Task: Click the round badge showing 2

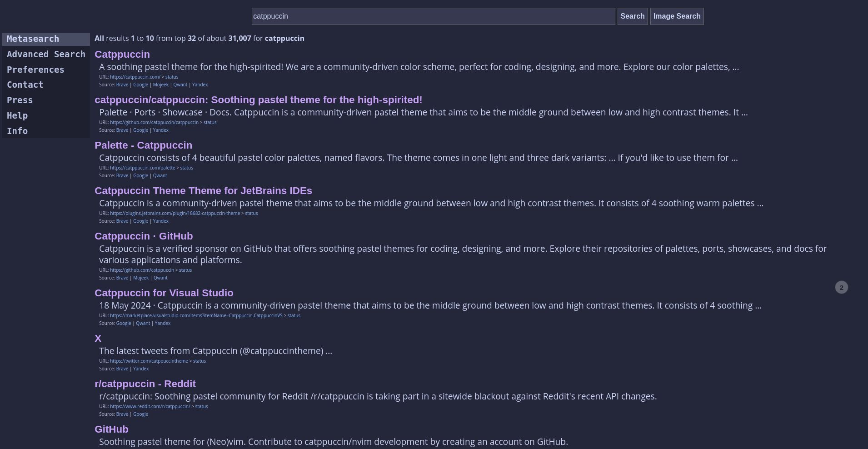Action: pyautogui.click(x=841, y=287)
